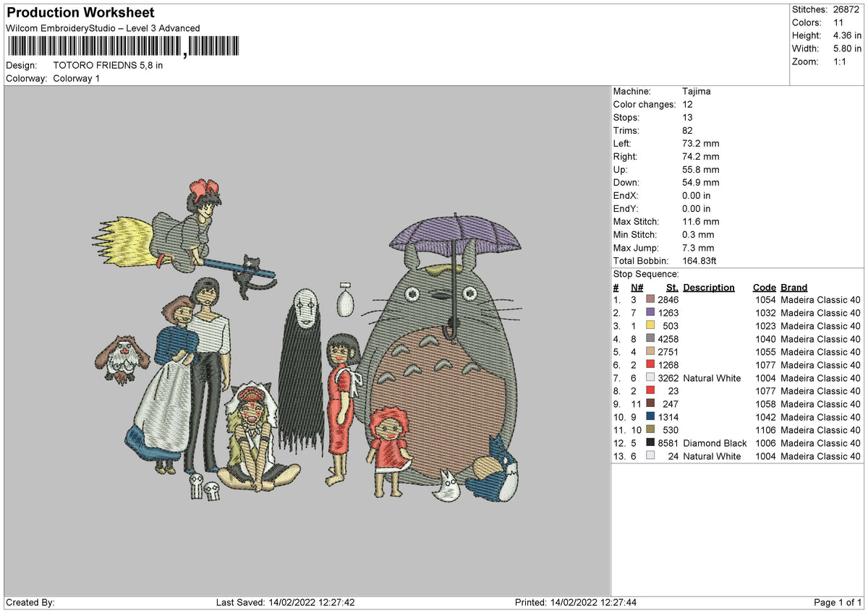Click the Max Jump value 7.3 mm
868x613 pixels.
[x=698, y=248]
